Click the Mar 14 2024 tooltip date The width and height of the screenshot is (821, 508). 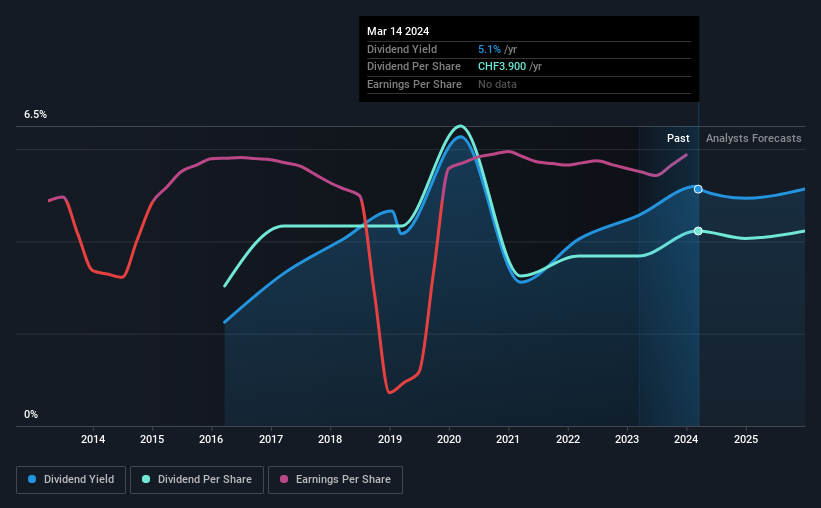tap(398, 31)
